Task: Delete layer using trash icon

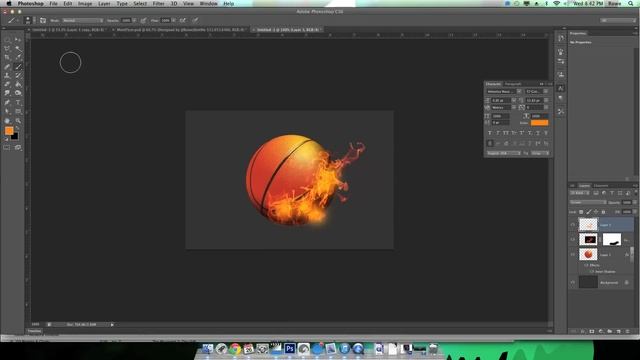Action: click(628, 331)
